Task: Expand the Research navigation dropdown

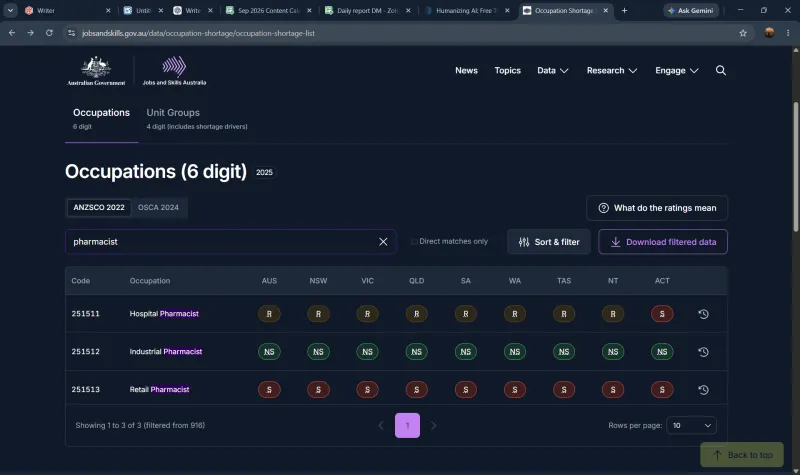Action: [612, 70]
